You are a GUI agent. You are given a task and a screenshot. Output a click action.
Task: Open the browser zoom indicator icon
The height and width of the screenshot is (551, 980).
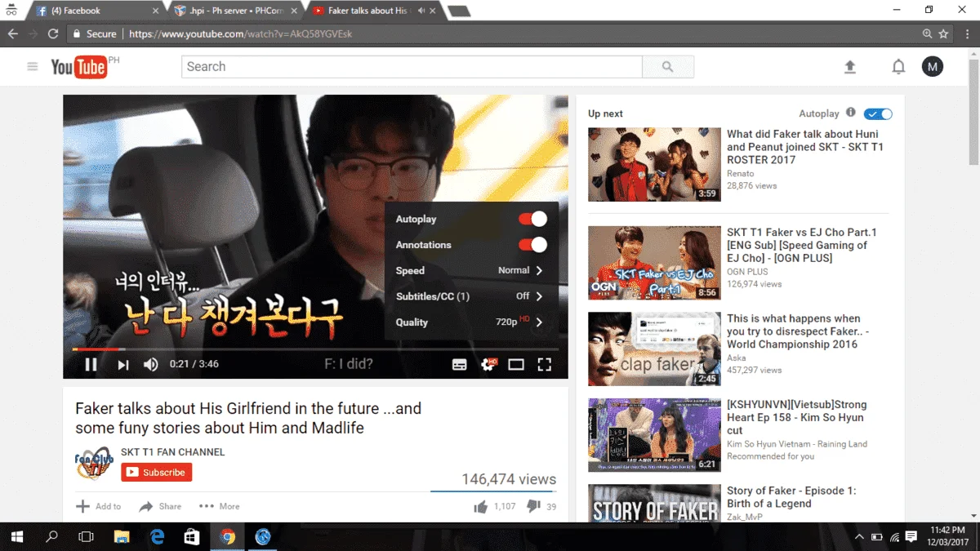click(x=927, y=33)
